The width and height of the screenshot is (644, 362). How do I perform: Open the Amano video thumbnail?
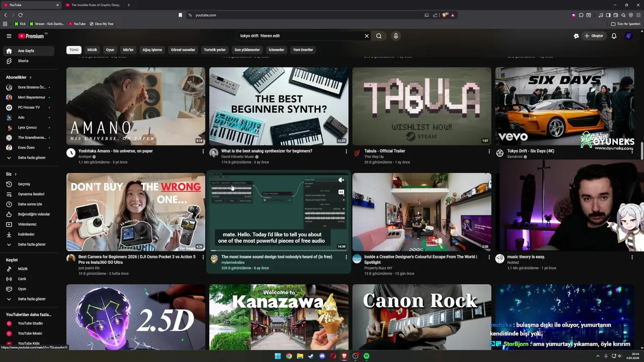point(136,106)
